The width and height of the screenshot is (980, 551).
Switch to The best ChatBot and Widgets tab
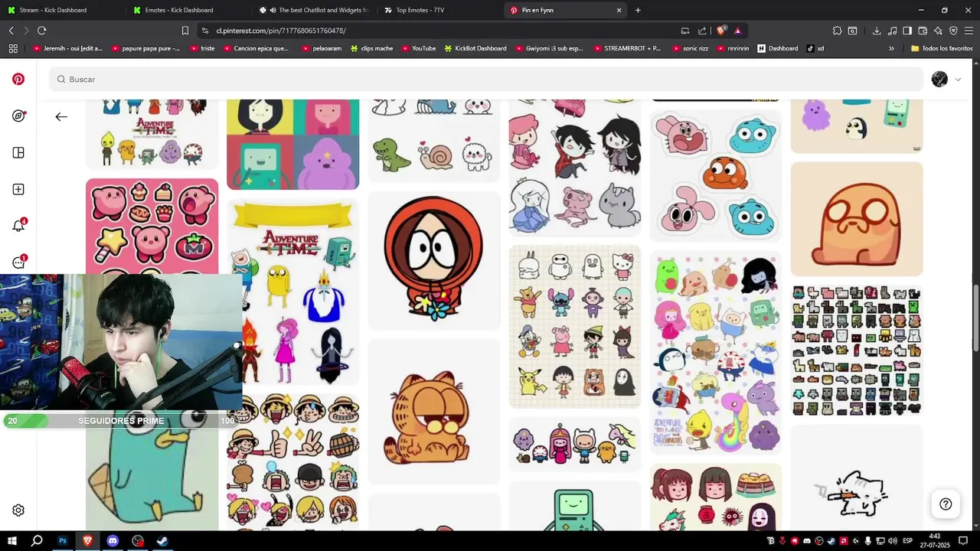[313, 10]
